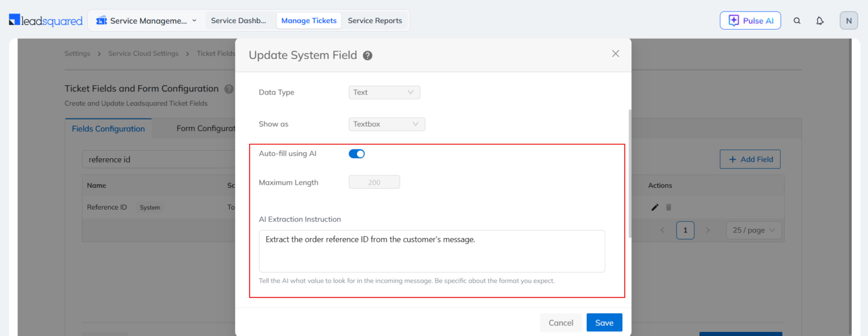Click the help icon beside Update System Field

[367, 56]
